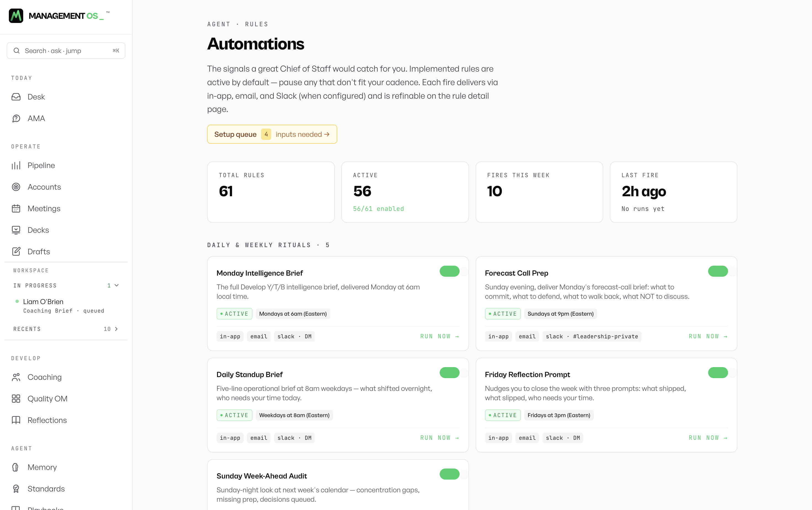Viewport: 812px width, 510px height.
Task: Open the Fires This Week card
Action: tap(539, 192)
